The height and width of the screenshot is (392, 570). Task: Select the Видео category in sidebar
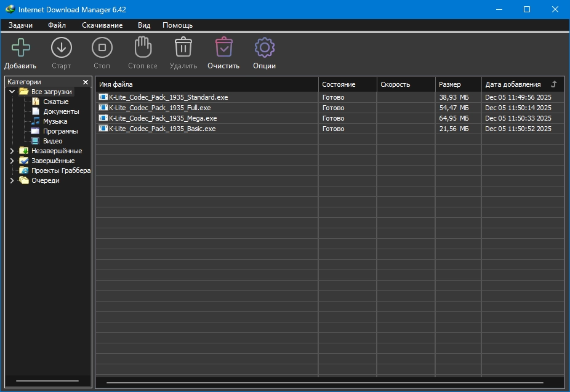[52, 141]
